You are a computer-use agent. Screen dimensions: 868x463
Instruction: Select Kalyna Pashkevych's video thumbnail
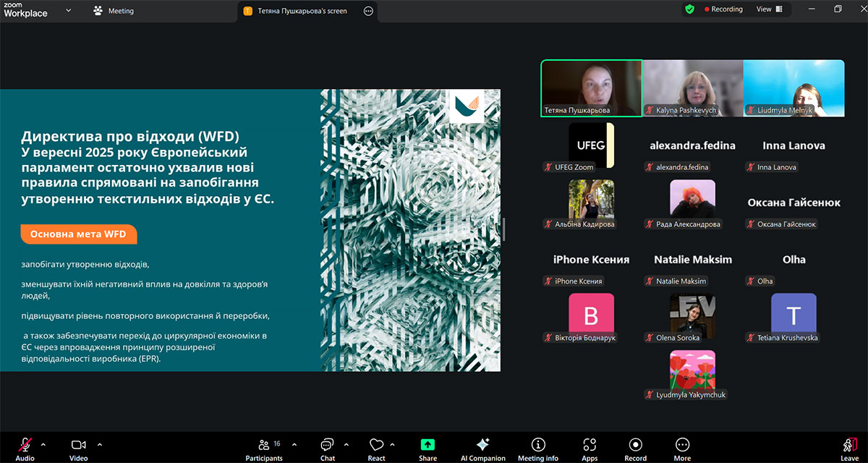[692, 88]
